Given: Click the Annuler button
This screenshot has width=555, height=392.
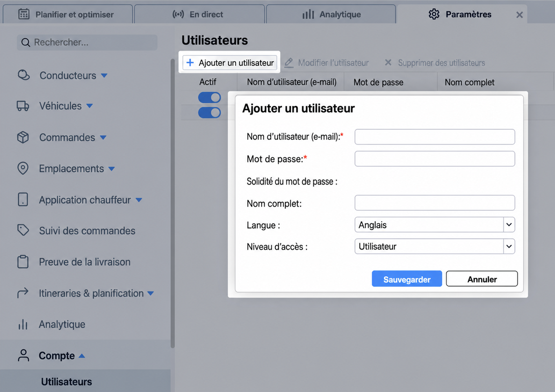Looking at the screenshot, I should (x=482, y=279).
